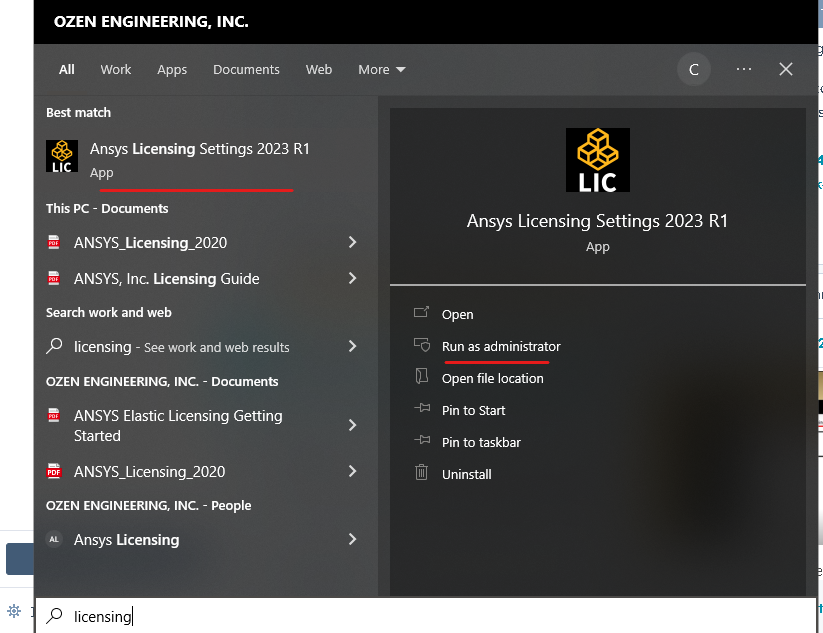Click the LIC logo in preview pane
This screenshot has height=633, width=823.
point(597,159)
